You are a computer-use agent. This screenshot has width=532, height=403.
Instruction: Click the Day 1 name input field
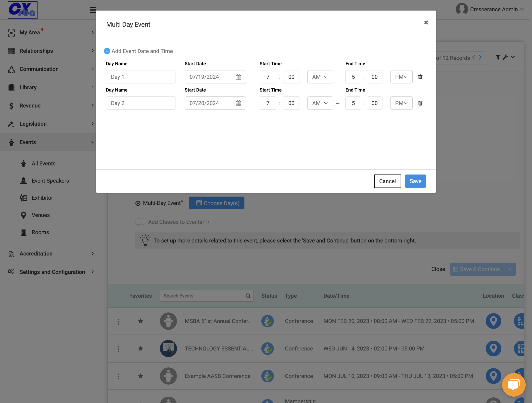[141, 77]
